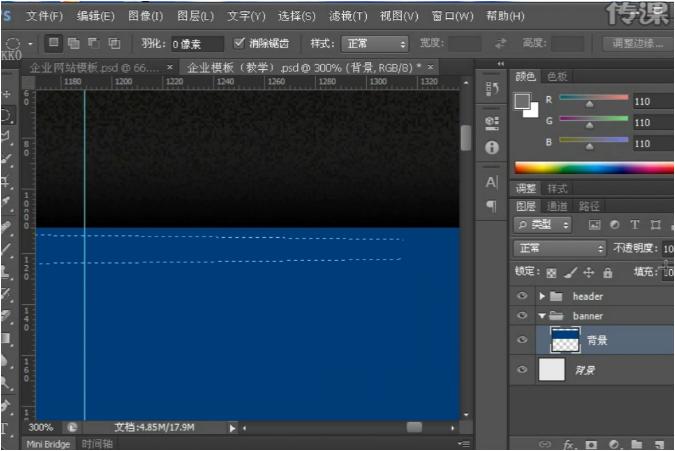Viewport: 675px width, 451px height.
Task: Switch to the 企业网站模板.psd document tab
Action: point(94,68)
